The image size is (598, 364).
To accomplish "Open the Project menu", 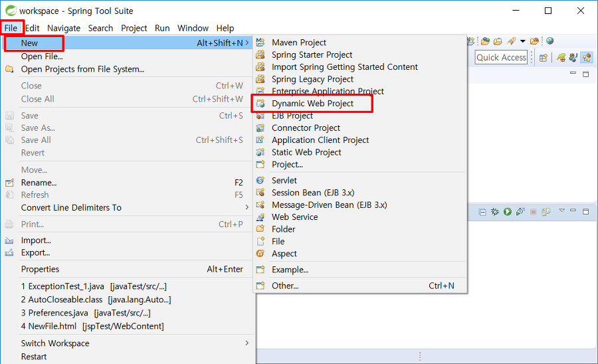I will tap(134, 28).
